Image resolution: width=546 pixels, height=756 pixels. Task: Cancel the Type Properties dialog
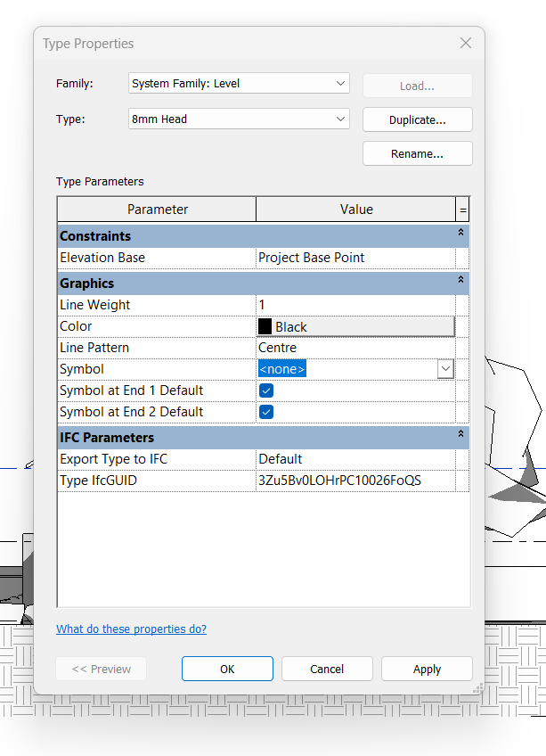point(327,669)
